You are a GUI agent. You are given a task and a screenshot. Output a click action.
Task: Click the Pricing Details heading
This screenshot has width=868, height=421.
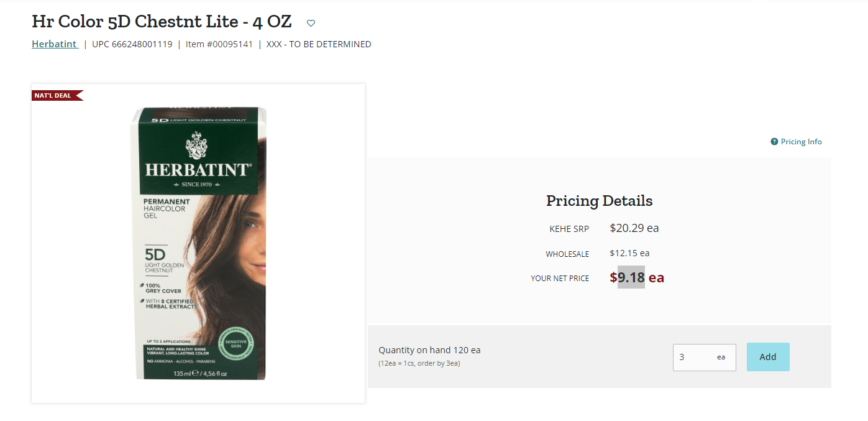point(600,201)
